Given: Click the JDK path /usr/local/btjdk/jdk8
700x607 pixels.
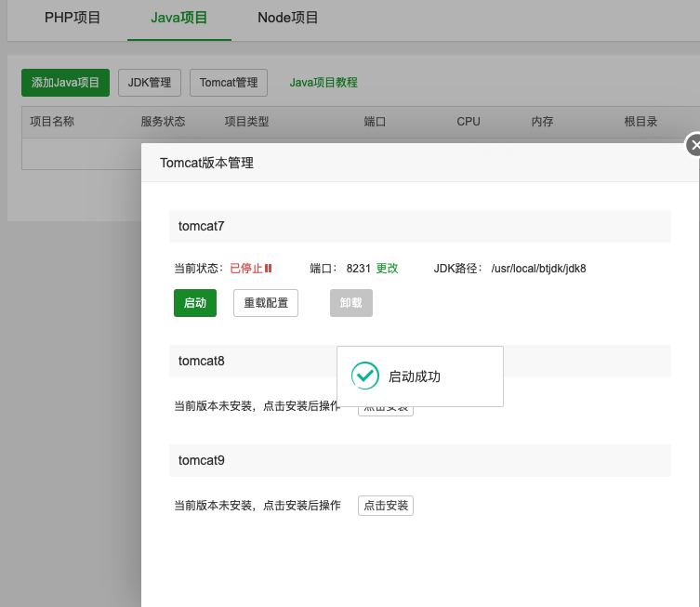Looking at the screenshot, I should [538, 269].
